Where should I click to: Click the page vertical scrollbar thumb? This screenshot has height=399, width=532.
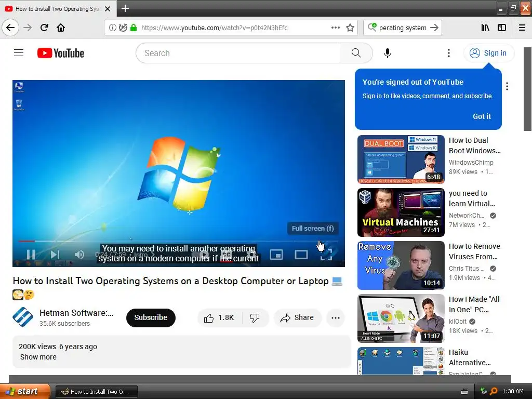527,89
